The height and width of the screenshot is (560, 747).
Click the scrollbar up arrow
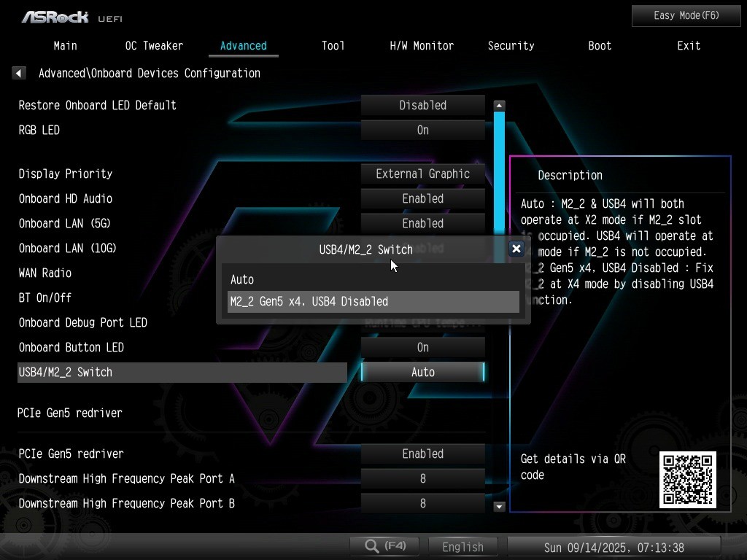point(499,106)
